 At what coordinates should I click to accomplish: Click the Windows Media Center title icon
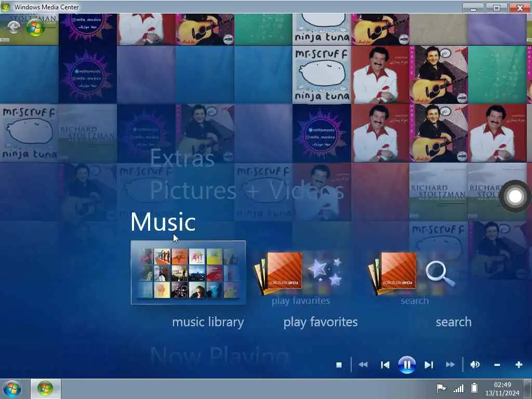click(x=5, y=7)
